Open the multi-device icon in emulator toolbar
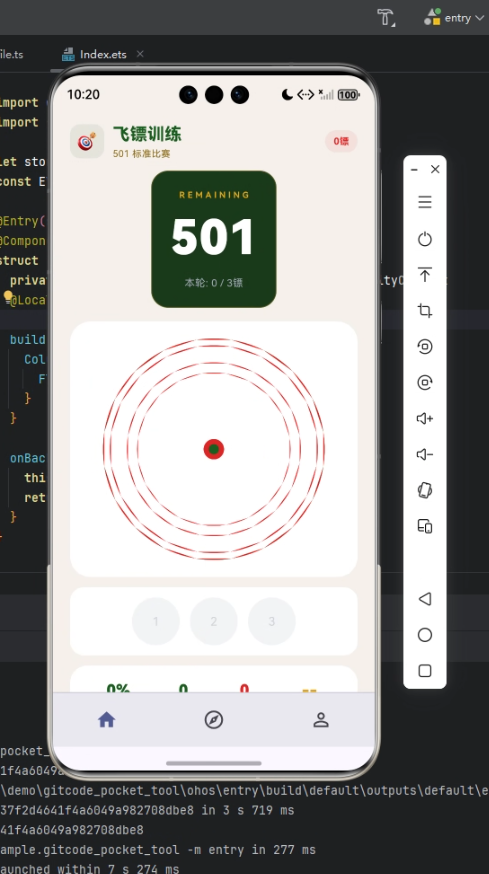489x874 pixels. pos(425,526)
